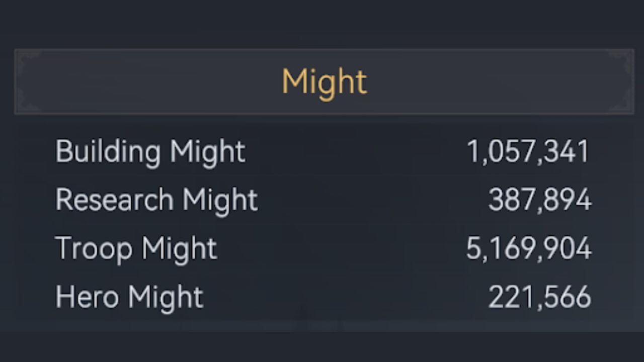Viewport: 644px width, 362px height.
Task: Tap the word Building in first row
Action: [108, 151]
